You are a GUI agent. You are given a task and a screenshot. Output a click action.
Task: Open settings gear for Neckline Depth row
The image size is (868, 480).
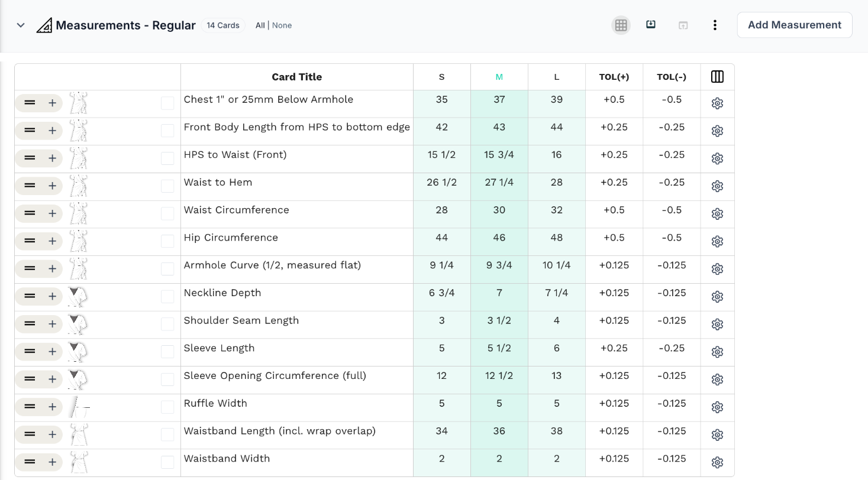(x=717, y=297)
